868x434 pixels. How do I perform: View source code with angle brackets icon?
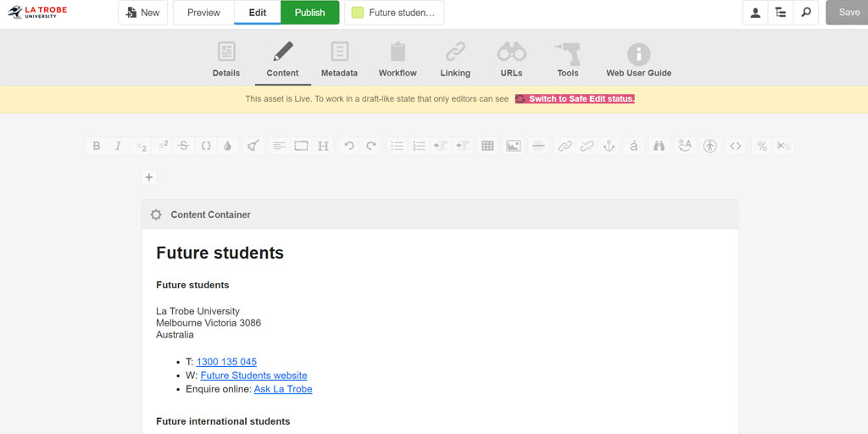click(736, 146)
